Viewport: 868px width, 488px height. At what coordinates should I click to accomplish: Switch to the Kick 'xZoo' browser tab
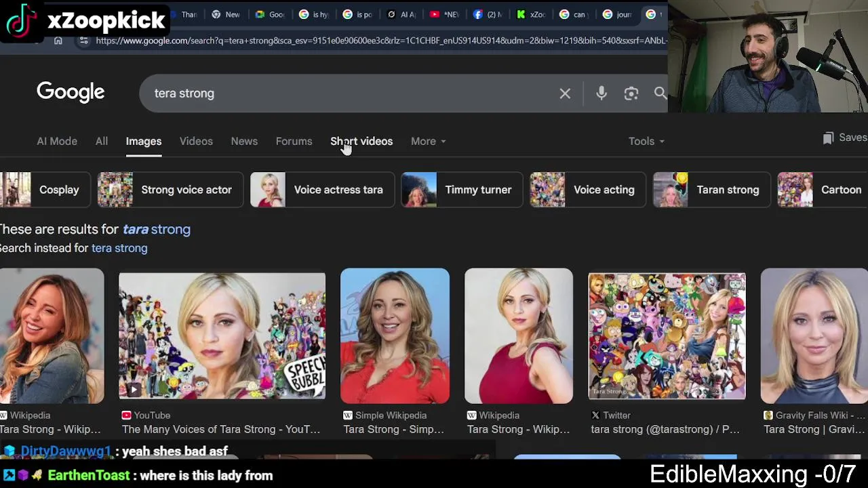(x=530, y=14)
